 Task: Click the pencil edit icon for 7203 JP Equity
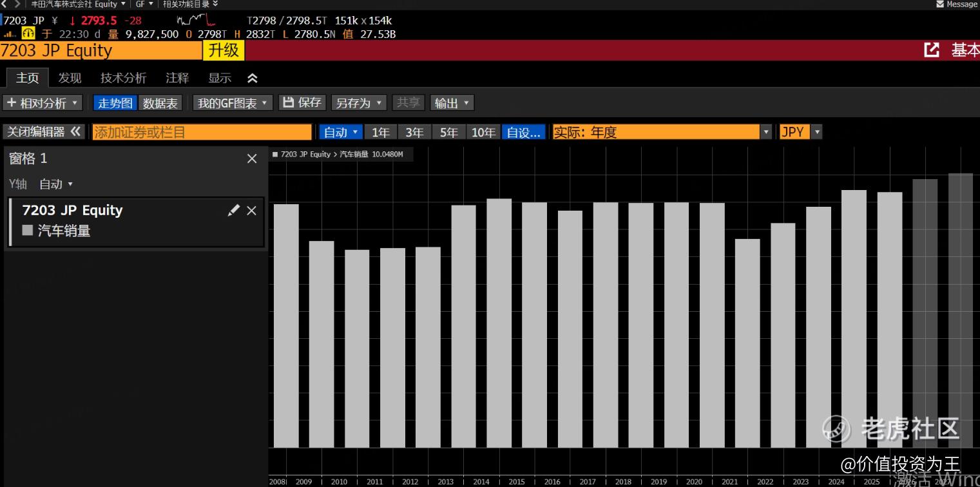click(x=233, y=211)
